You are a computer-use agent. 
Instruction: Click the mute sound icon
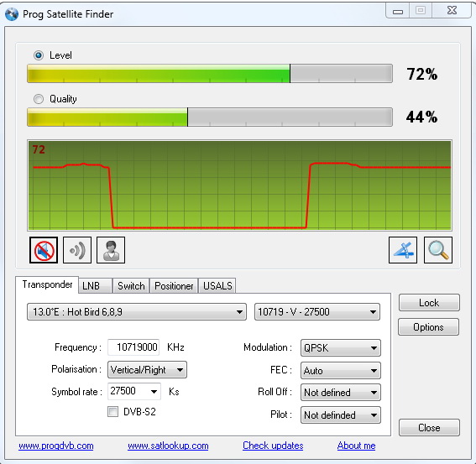[x=44, y=250]
